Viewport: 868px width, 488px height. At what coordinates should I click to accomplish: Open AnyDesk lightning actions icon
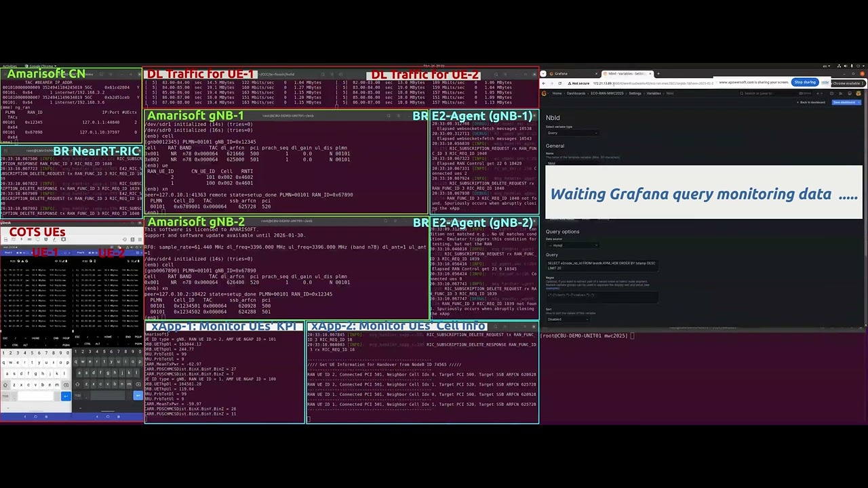coord(21,239)
